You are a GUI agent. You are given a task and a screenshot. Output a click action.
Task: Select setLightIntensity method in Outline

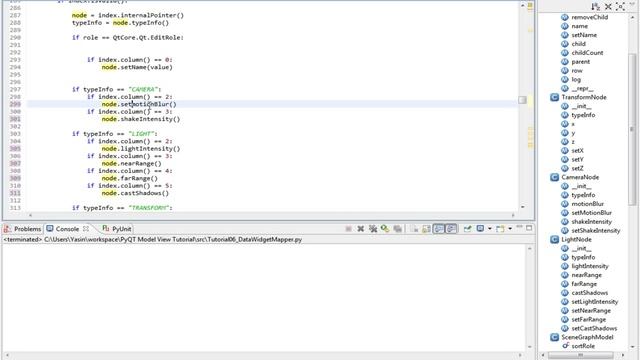coord(595,302)
